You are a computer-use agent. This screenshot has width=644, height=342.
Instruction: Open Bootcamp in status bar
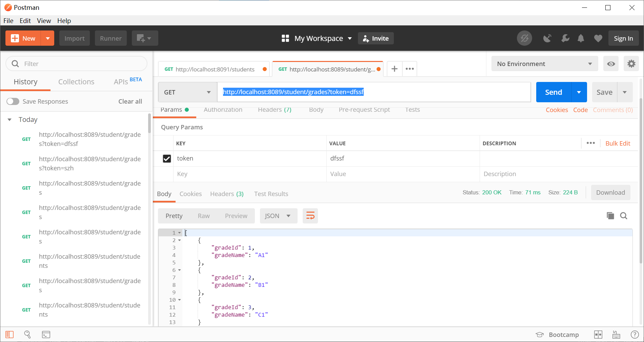point(557,335)
